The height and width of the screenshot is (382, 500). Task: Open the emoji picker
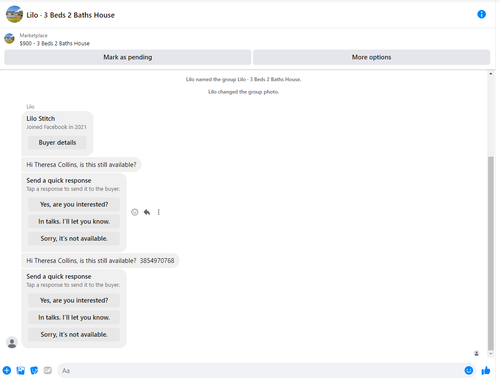[x=469, y=370]
